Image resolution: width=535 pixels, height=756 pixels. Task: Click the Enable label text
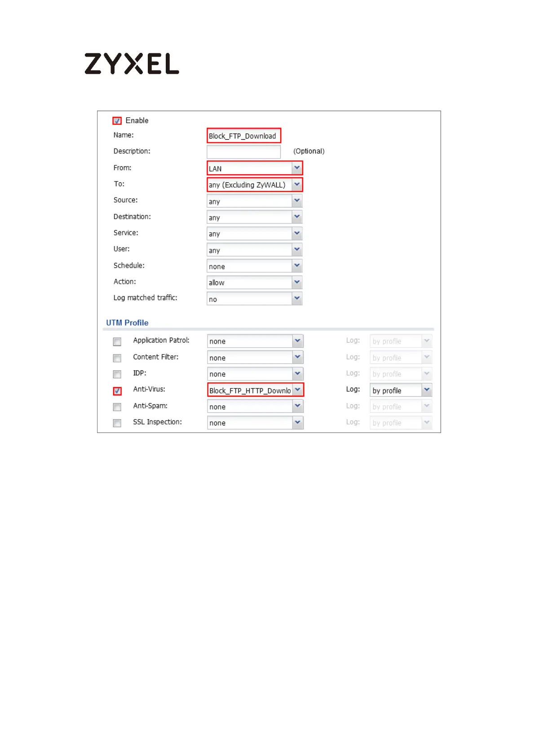[137, 120]
